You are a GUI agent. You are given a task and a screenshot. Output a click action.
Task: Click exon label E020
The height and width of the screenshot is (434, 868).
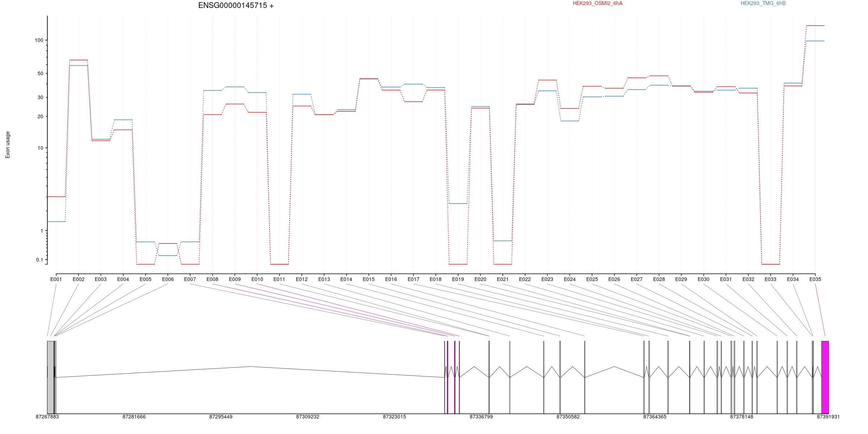[x=480, y=279]
